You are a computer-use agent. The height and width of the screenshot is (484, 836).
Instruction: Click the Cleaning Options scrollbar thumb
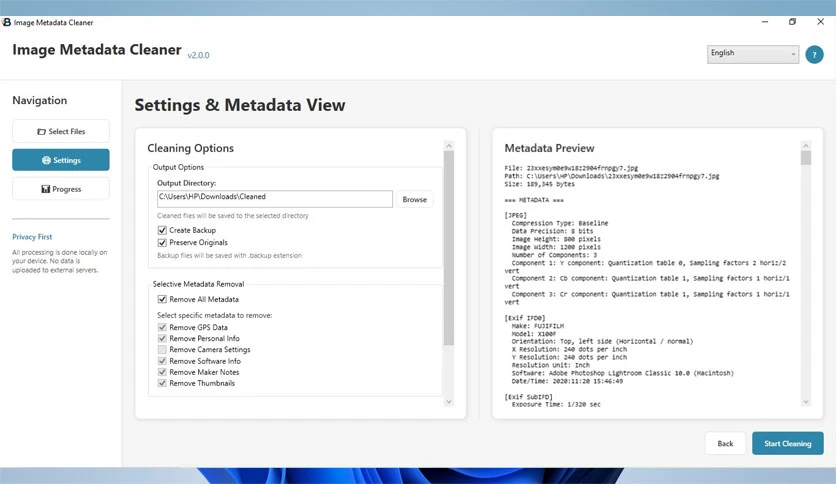[449, 248]
